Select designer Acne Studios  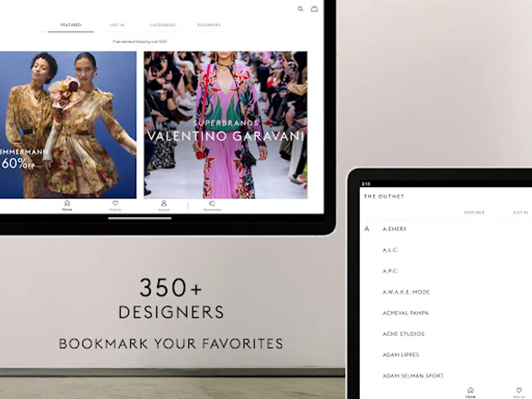403,334
